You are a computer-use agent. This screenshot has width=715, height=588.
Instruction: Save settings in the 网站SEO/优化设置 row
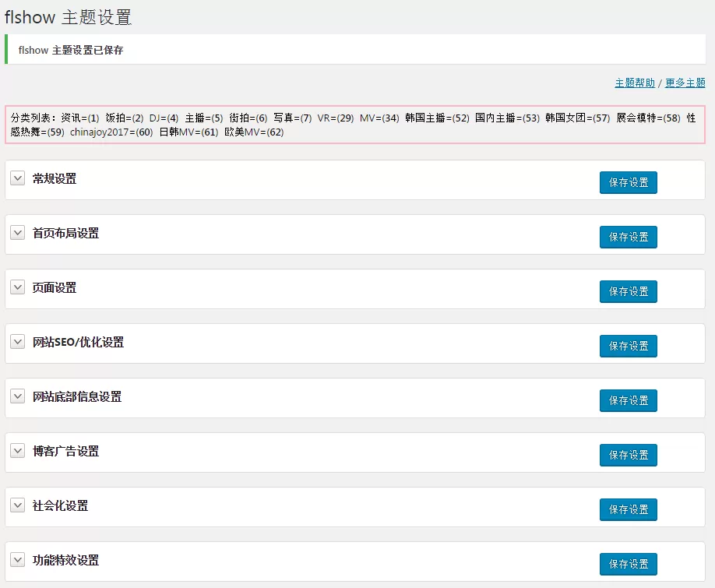click(628, 346)
